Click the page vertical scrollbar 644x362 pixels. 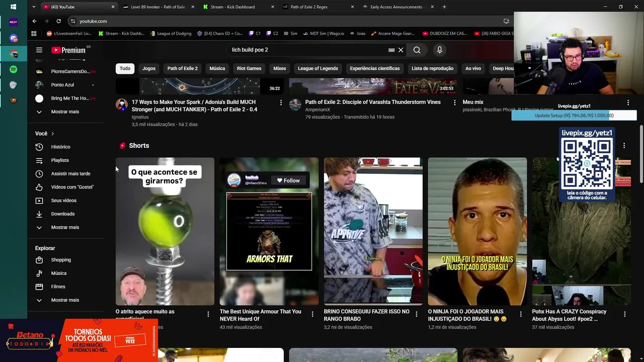click(641, 154)
